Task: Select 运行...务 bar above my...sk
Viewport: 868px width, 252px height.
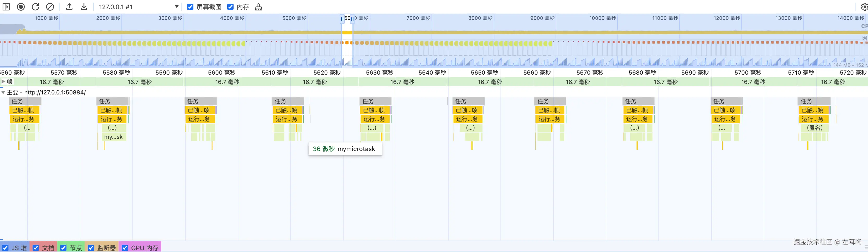Action: 112,119
